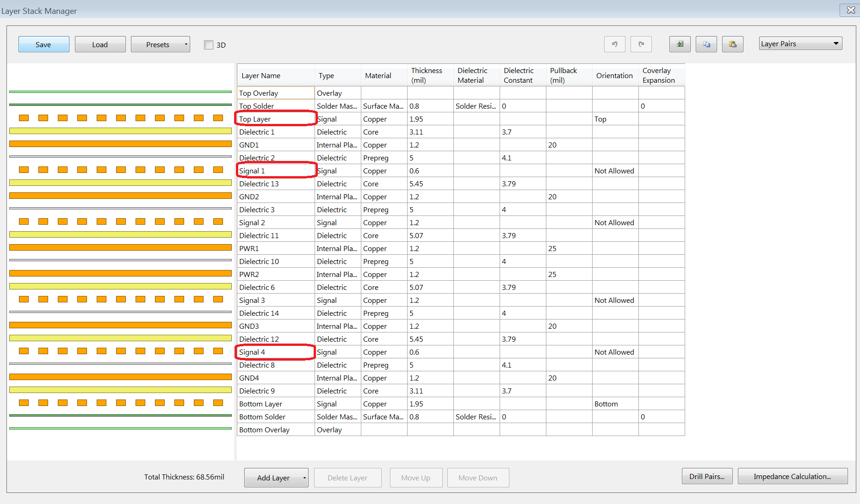Open the Drill Pairs dialog
860x504 pixels.
tap(707, 476)
